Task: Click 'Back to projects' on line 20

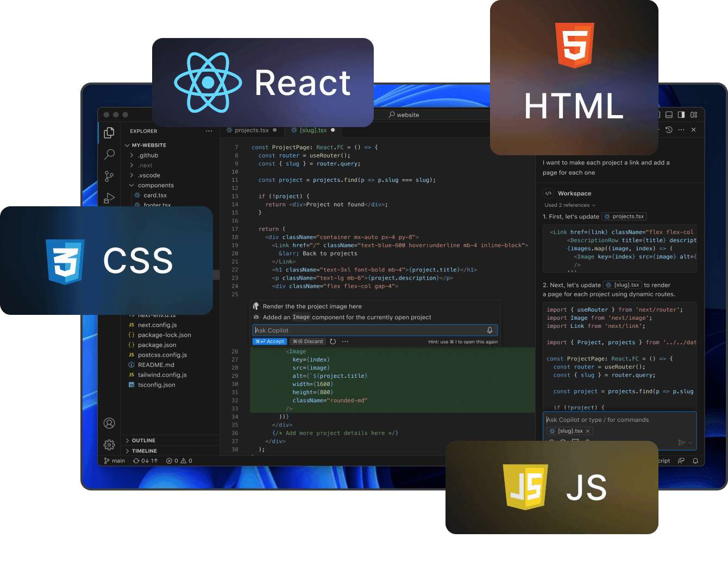Action: point(330,254)
